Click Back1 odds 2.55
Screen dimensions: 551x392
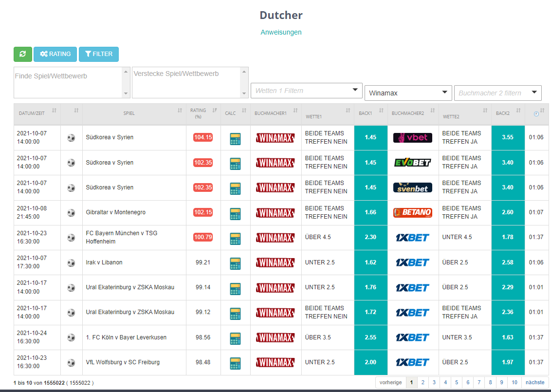[x=371, y=337]
